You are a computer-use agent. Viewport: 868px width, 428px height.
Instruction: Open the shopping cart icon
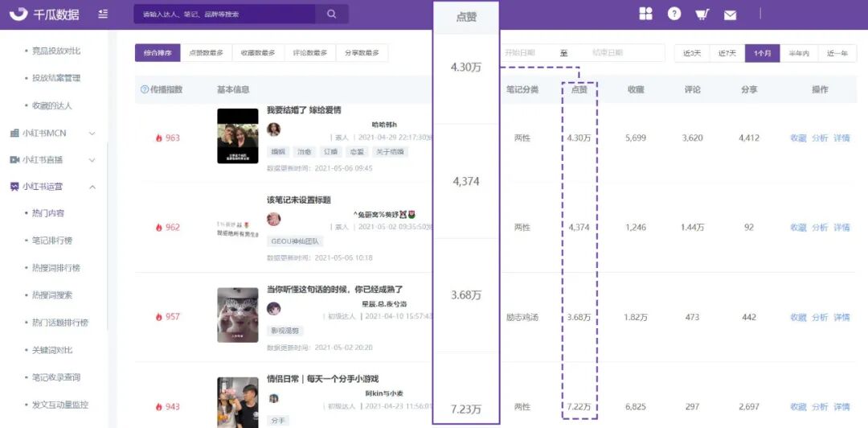click(x=702, y=14)
